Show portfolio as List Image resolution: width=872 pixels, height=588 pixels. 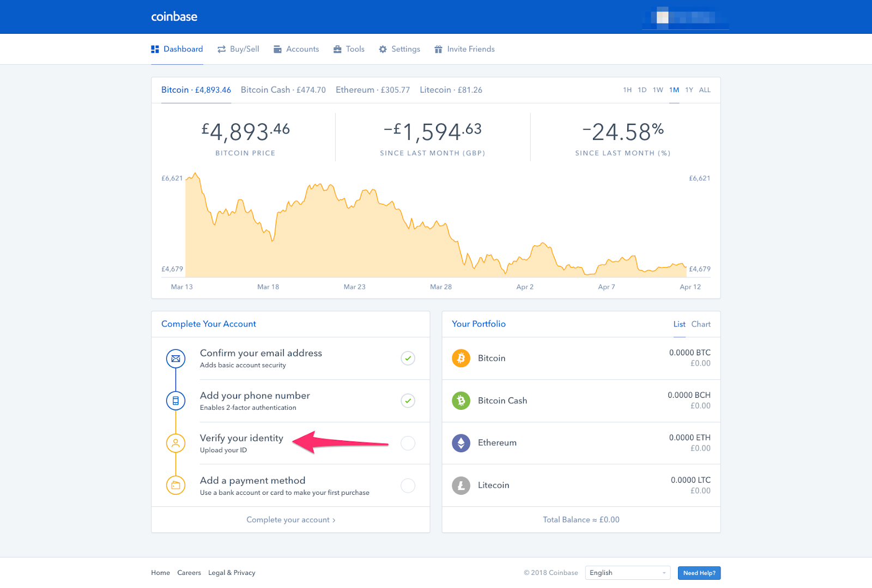[679, 324]
